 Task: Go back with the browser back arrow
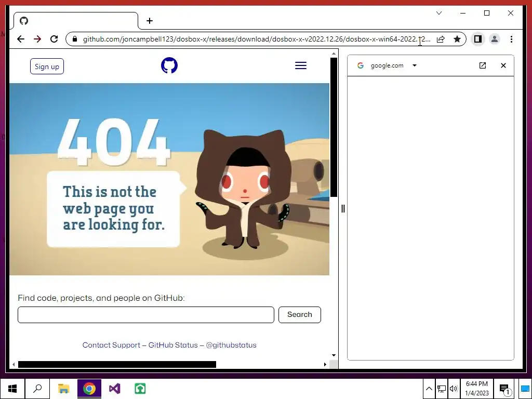[21, 39]
